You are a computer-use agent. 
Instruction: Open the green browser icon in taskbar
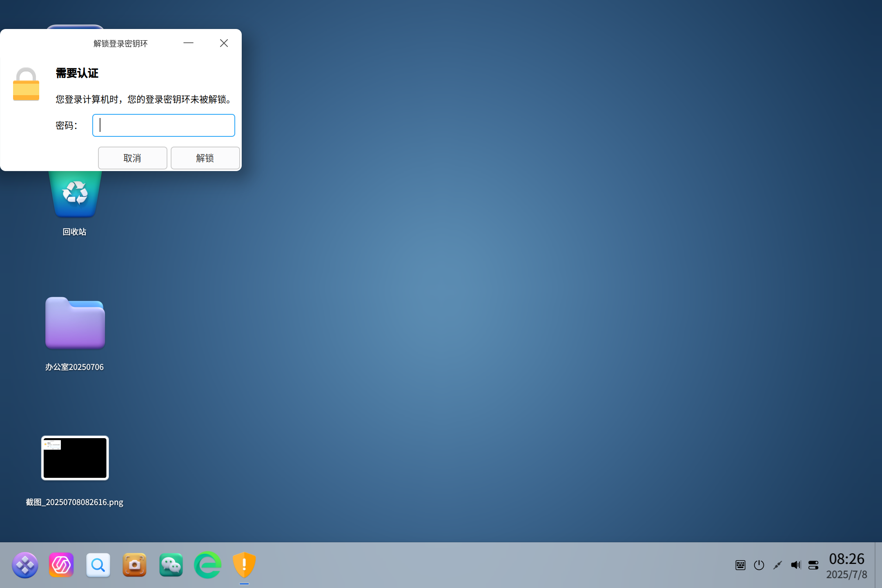pyautogui.click(x=207, y=565)
